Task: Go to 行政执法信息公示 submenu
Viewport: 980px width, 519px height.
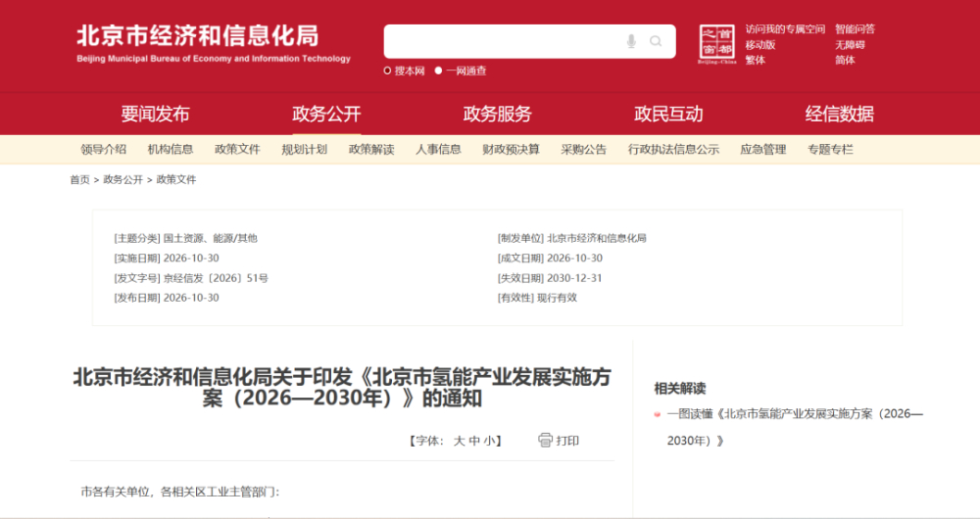Action: (x=673, y=149)
